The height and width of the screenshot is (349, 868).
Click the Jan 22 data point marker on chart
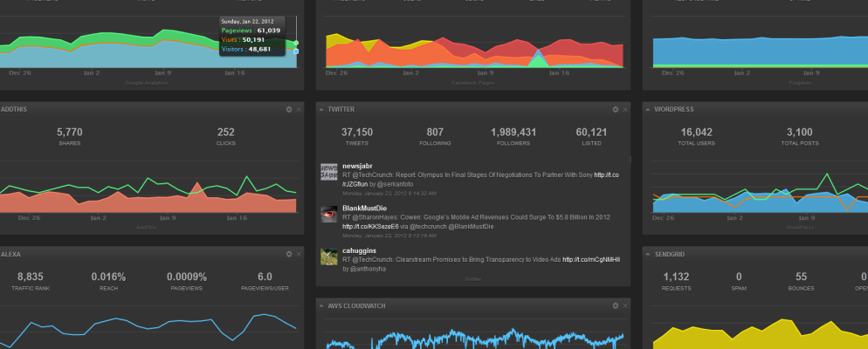click(x=296, y=43)
